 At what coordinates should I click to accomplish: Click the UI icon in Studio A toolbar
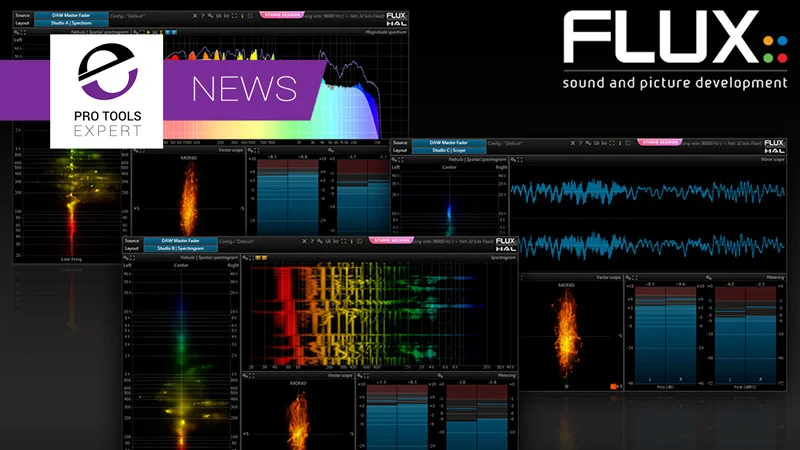218,16
